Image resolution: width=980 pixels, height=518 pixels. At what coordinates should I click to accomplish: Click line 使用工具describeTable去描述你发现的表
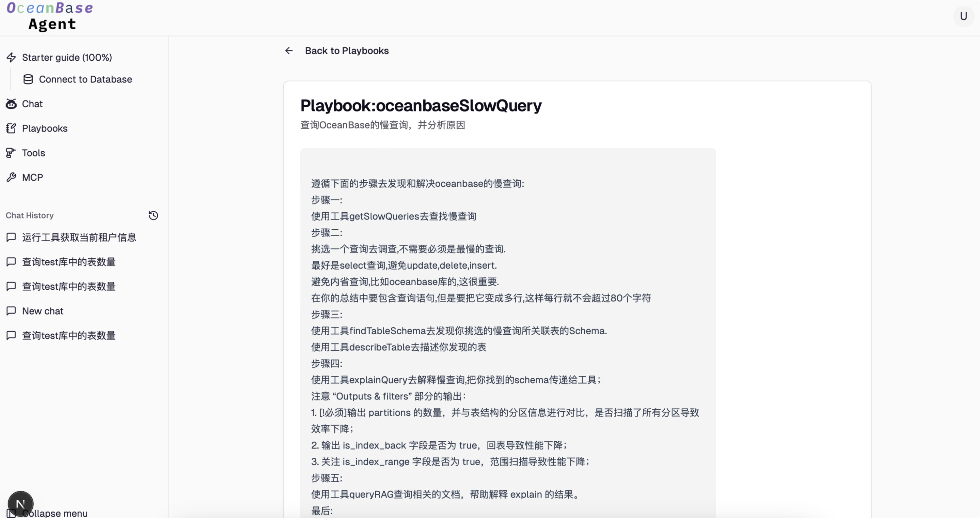pos(398,347)
